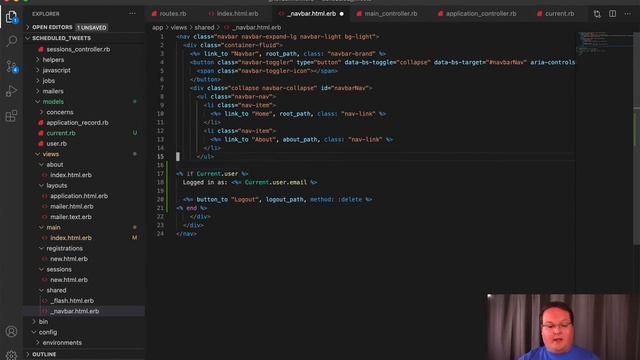Image resolution: width=640 pixels, height=360 pixels.
Task: Select _navbar.html.erb in file tree
Action: (x=74, y=311)
